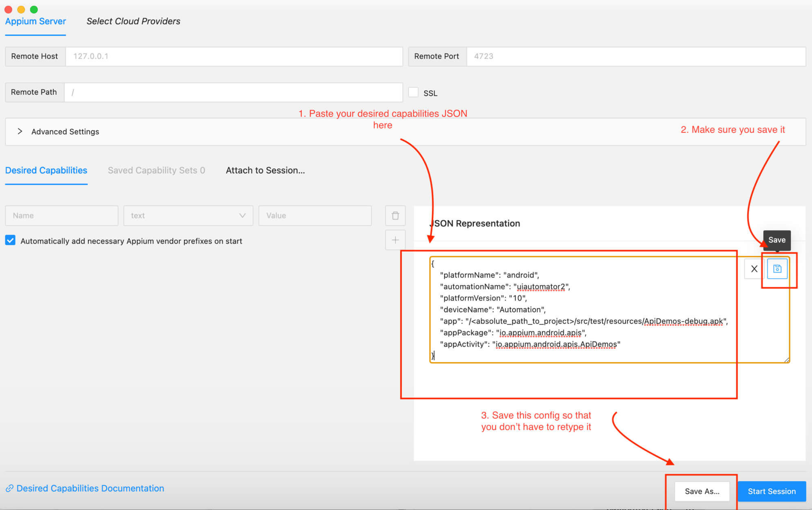Clear the JSON with the X icon
This screenshot has width=812, height=510.
click(754, 268)
